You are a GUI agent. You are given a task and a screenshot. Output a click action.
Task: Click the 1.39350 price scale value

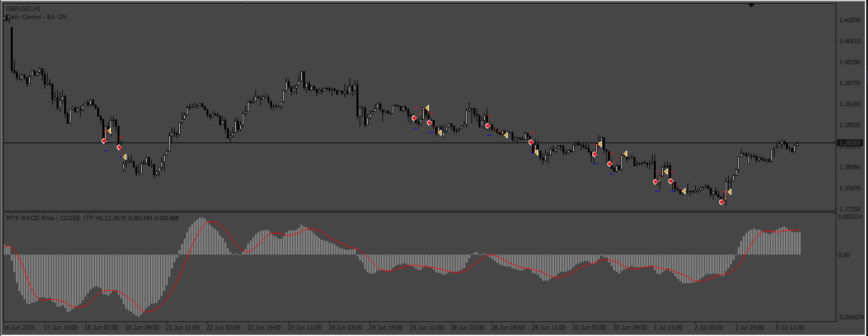point(850,104)
